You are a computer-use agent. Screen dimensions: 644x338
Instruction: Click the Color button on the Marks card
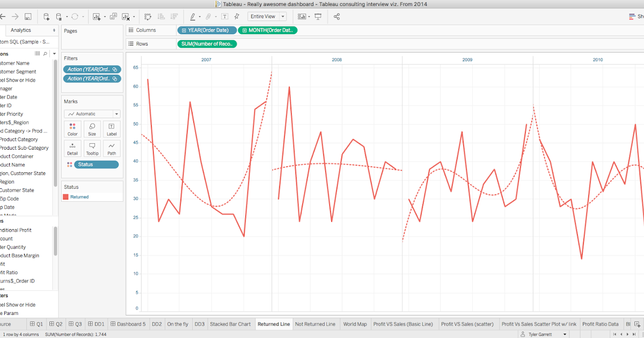[72, 129]
